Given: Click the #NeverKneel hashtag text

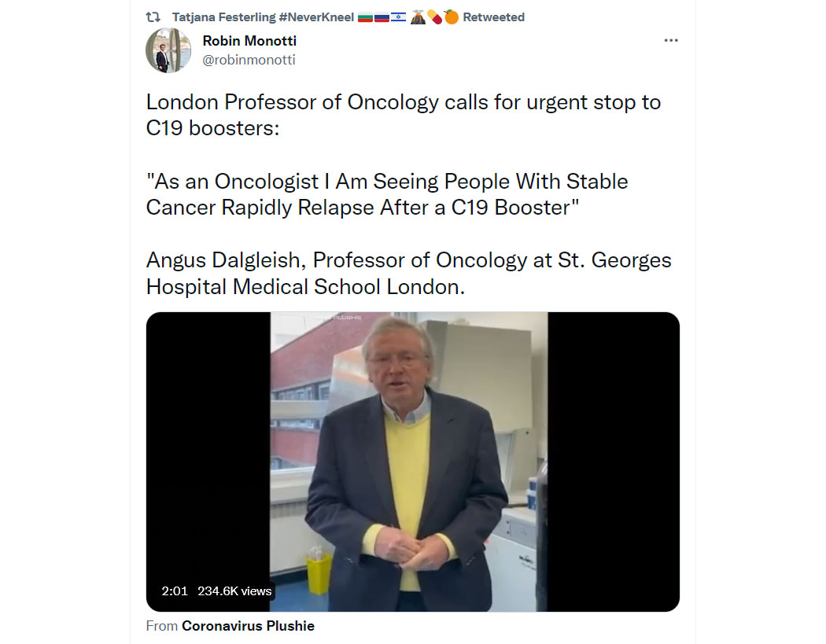Looking at the screenshot, I should (316, 17).
